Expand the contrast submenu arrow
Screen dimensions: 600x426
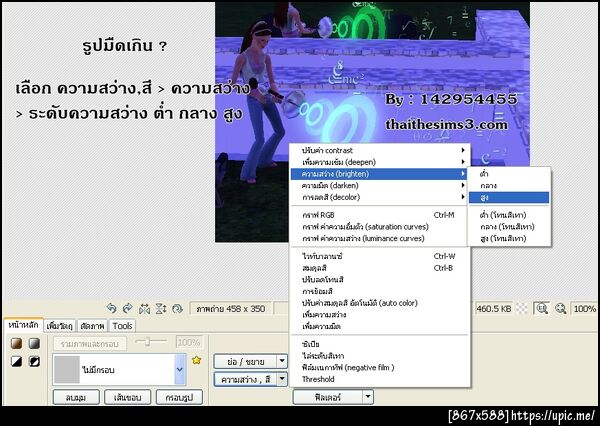click(x=463, y=150)
